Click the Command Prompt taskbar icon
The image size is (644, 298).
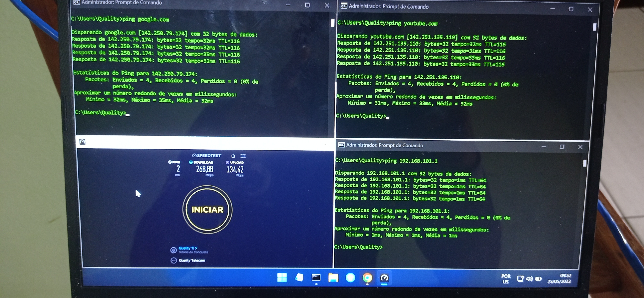(x=316, y=277)
